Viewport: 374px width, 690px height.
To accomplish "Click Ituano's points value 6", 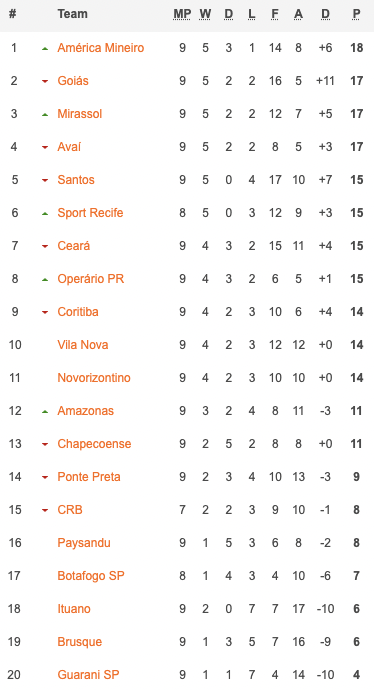I will pyautogui.click(x=356, y=609).
